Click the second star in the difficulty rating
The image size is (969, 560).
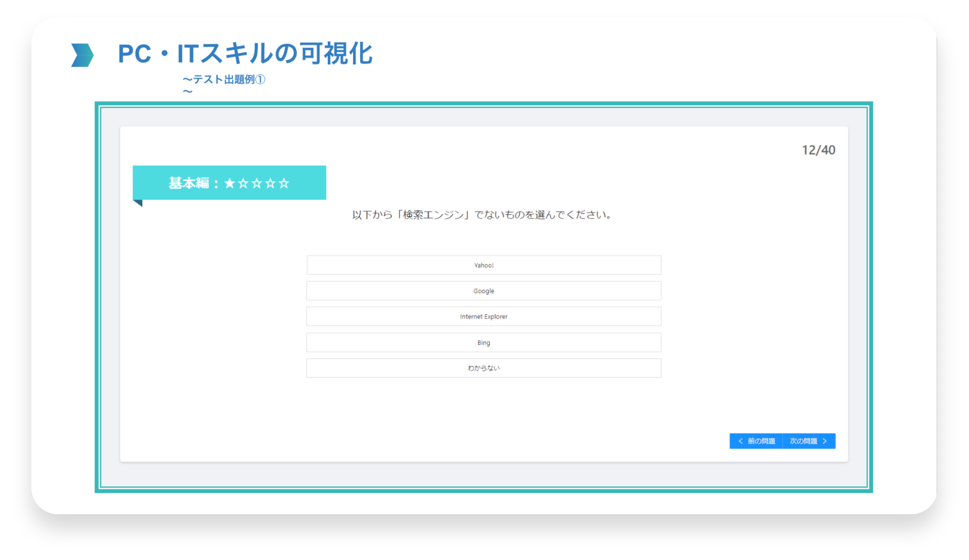pyautogui.click(x=243, y=183)
